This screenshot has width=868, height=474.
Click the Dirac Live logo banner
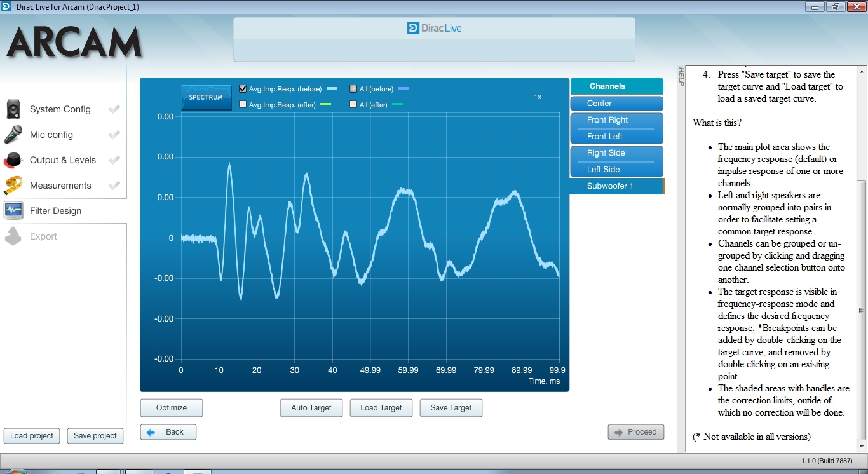point(434,29)
